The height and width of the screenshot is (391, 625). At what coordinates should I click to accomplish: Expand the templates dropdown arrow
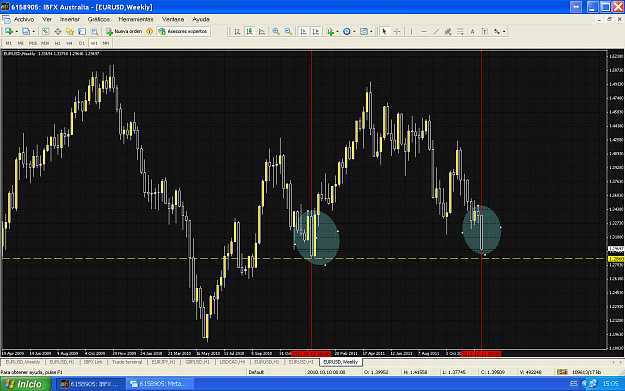(x=371, y=31)
